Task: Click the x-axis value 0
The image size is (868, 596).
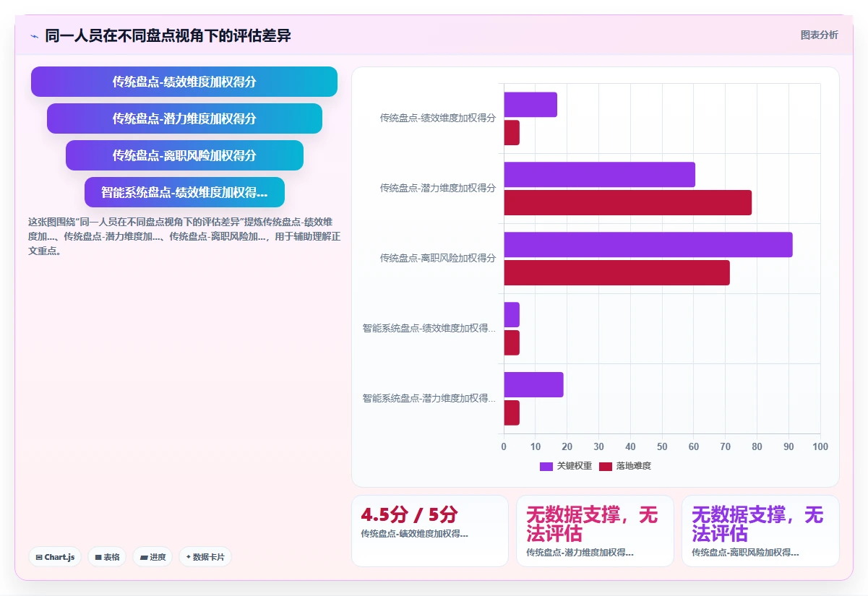Action: coord(504,447)
